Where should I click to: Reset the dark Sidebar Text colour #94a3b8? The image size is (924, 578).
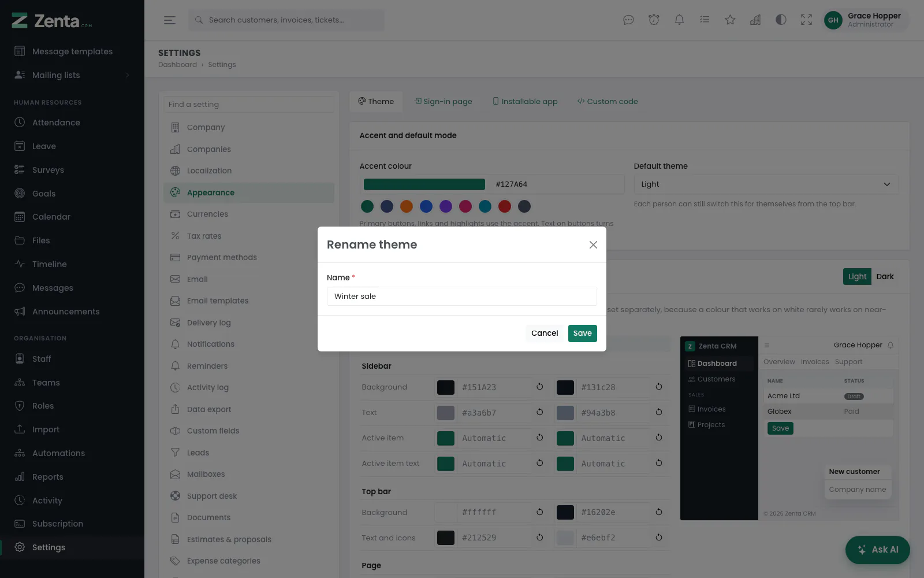(x=659, y=412)
